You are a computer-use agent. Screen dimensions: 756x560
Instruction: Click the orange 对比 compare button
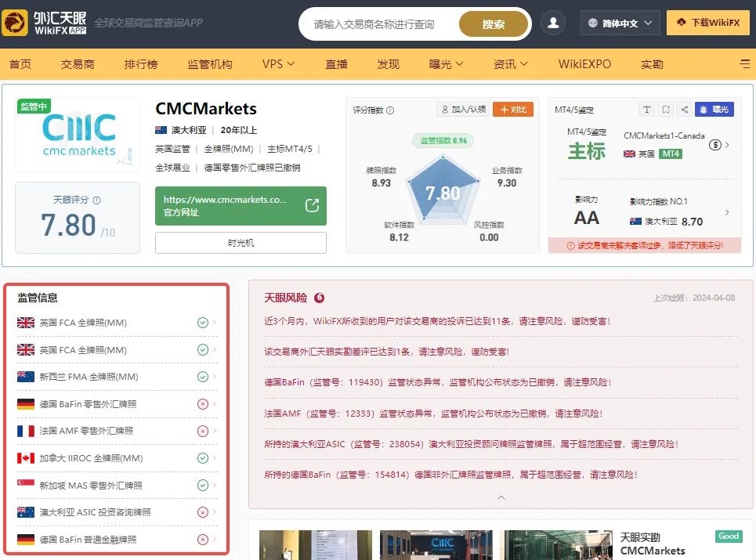(x=513, y=110)
